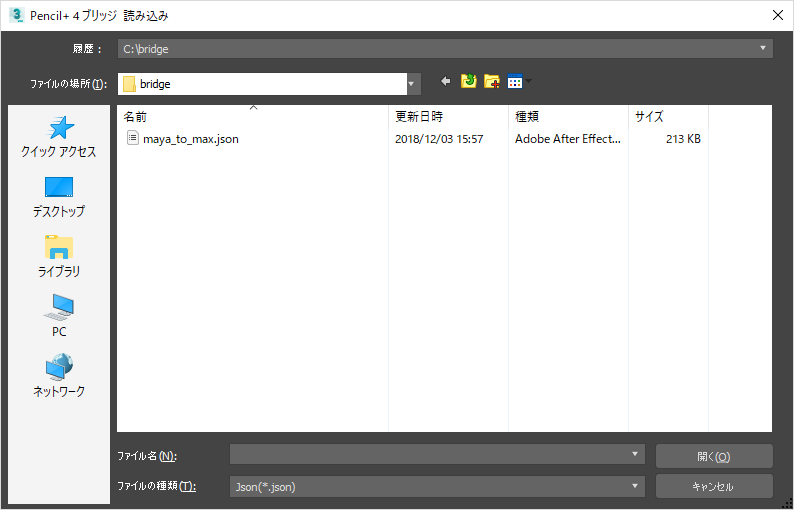Click the back arrow navigation icon

[x=445, y=82]
